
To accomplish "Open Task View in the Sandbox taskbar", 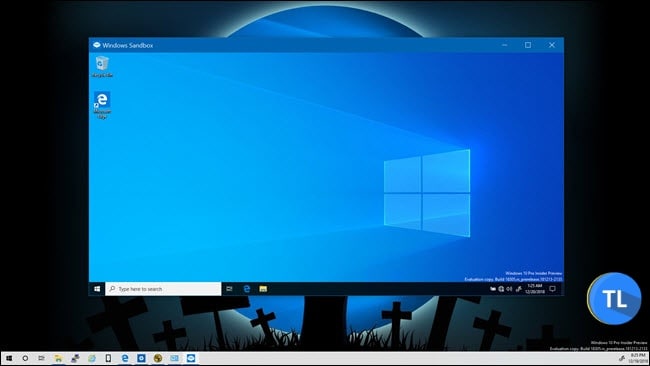I will coord(229,289).
